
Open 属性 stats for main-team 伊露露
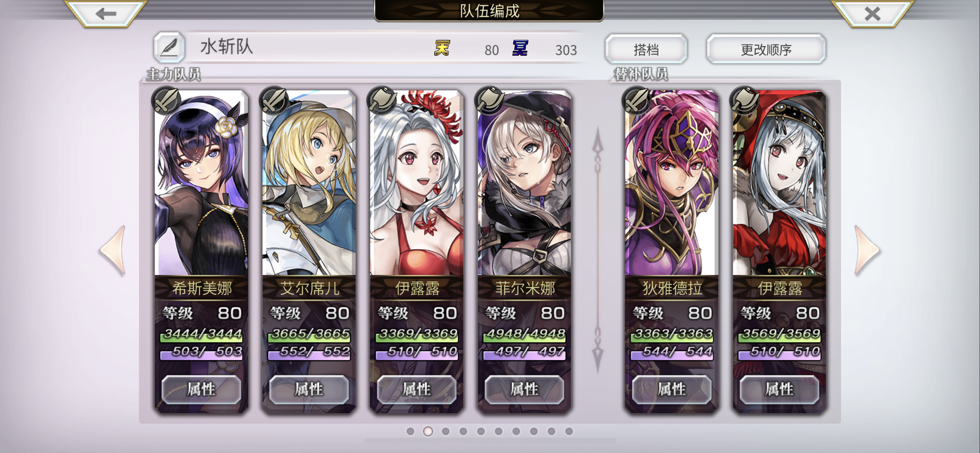(x=416, y=389)
